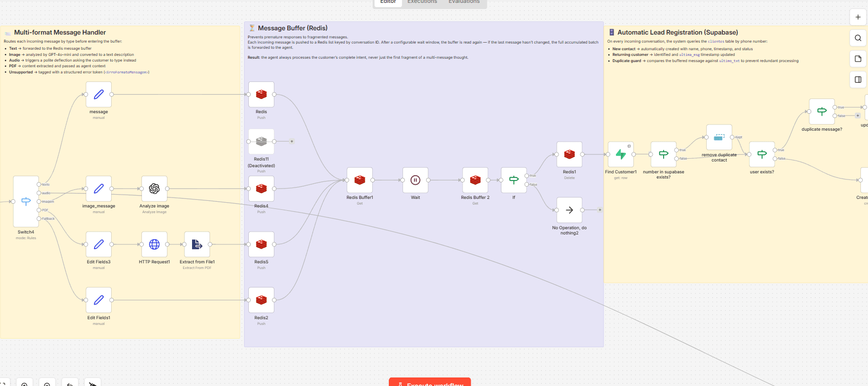Open the 'Find Customer1' Supabase node

pyautogui.click(x=621, y=154)
